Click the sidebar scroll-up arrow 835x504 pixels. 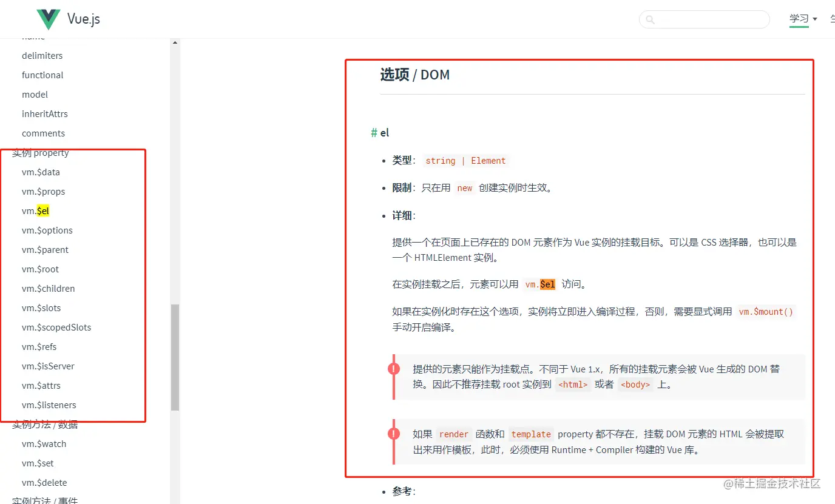tap(175, 43)
